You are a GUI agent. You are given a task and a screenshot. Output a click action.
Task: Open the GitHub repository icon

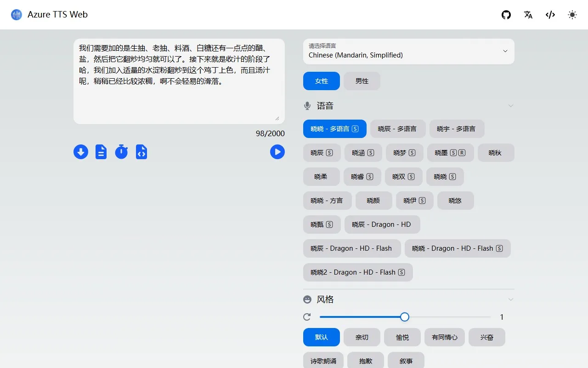(x=506, y=15)
